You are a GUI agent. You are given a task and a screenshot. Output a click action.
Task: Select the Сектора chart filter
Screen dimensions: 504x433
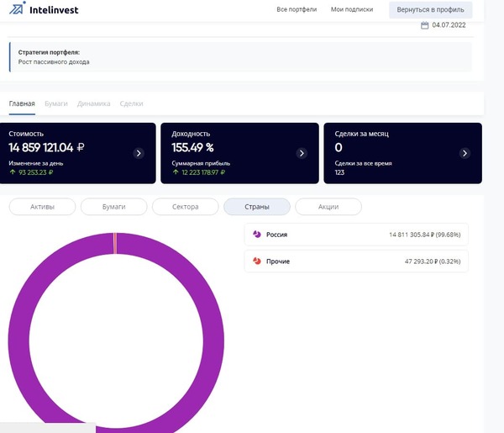pyautogui.click(x=185, y=207)
